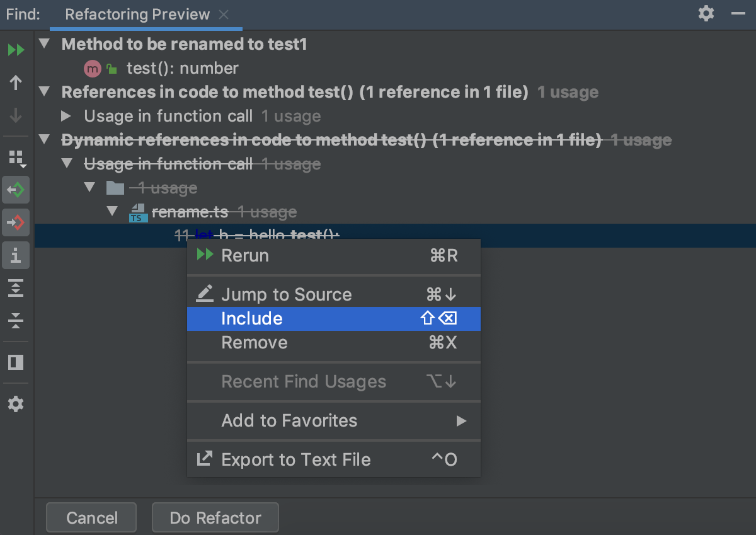Toggle the info details sidebar button
The height and width of the screenshot is (535, 756).
16,255
